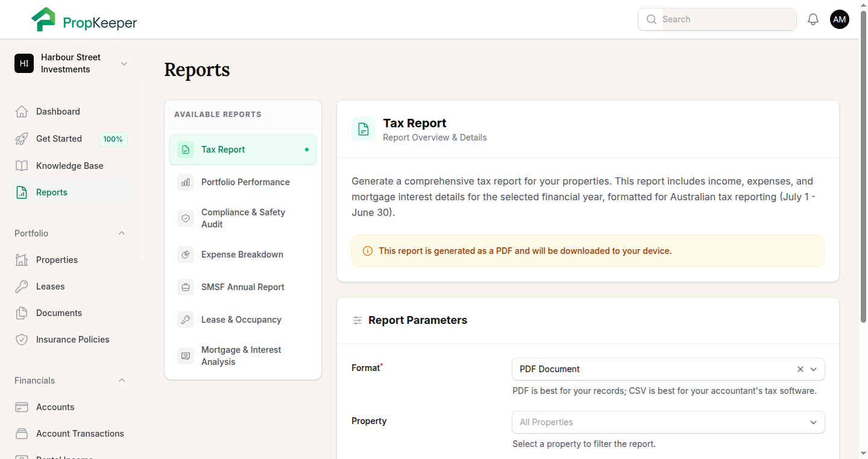Viewport: 868px width, 459px height.
Task: Click the Lease & Occupancy key icon
Action: (x=186, y=320)
